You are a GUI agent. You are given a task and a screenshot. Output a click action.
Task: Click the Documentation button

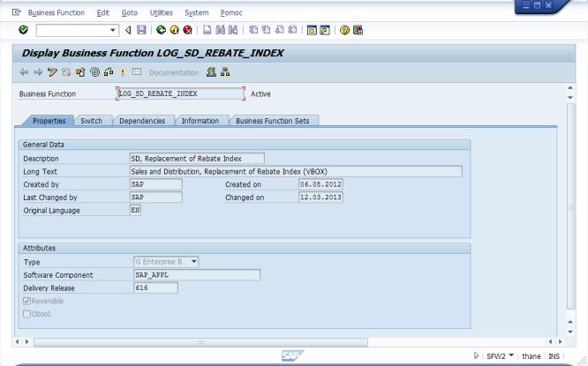pos(174,72)
